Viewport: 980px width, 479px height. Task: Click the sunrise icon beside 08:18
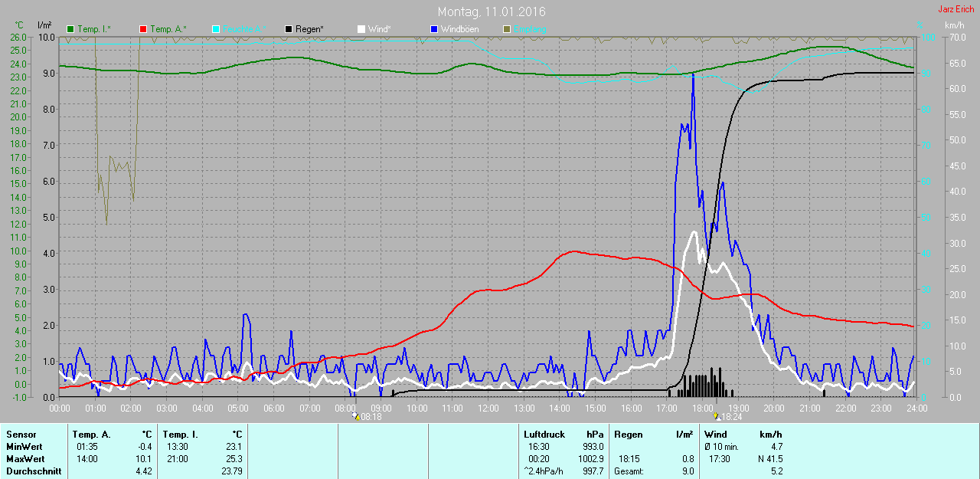click(356, 417)
